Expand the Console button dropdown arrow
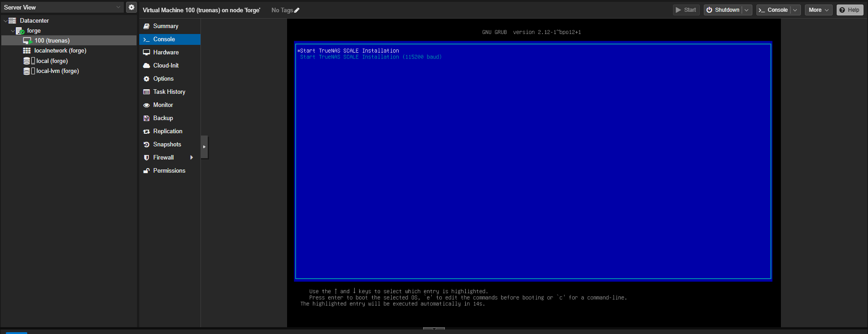Image resolution: width=868 pixels, height=334 pixels. (795, 10)
